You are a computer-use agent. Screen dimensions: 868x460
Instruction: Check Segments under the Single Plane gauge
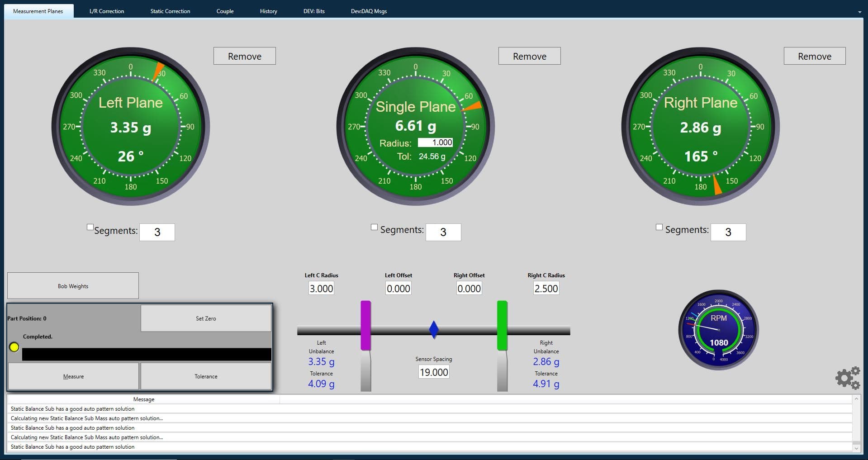374,227
